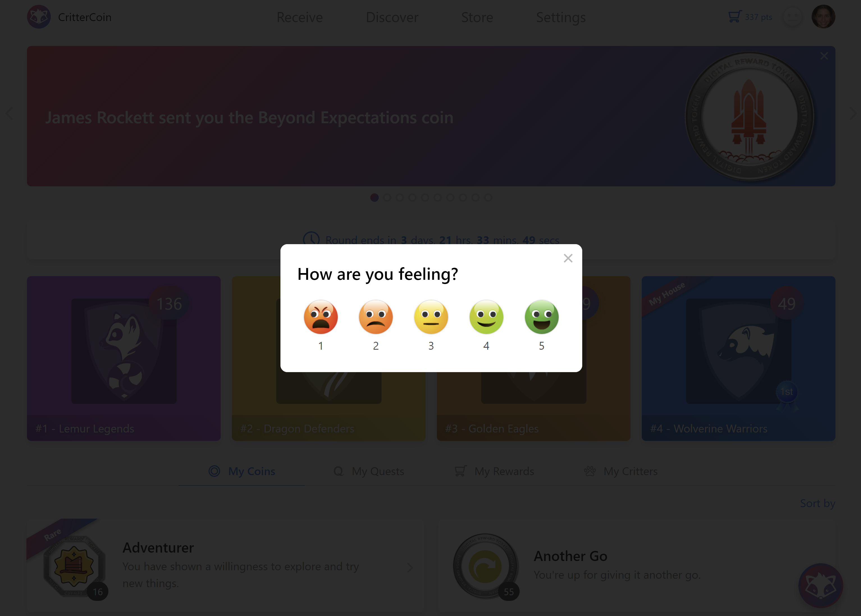The width and height of the screenshot is (861, 616).
Task: Expand the Adventurer coin details chevron
Action: click(410, 567)
